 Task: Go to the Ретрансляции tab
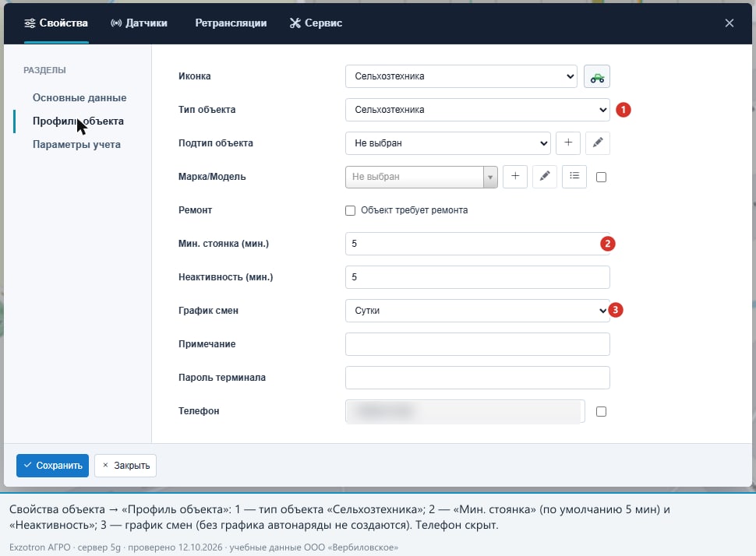point(231,23)
